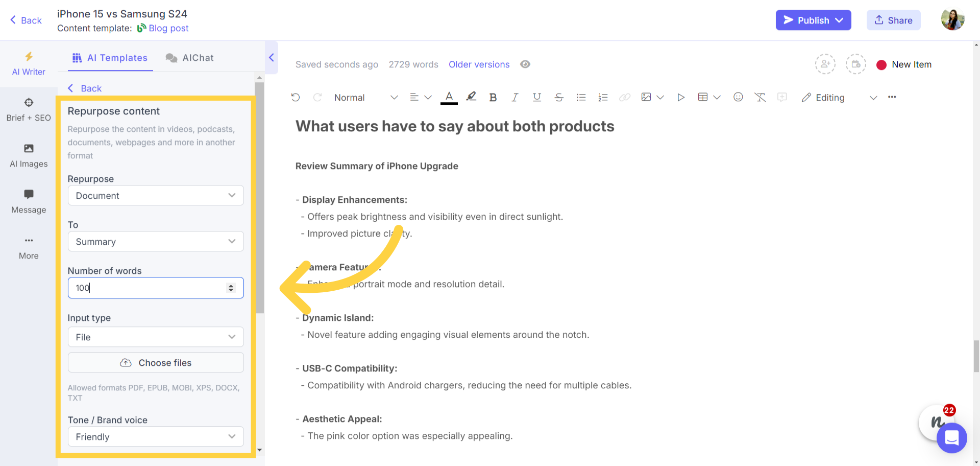Switch to the AIChat tab
This screenshot has width=980, height=466.
pyautogui.click(x=189, y=58)
